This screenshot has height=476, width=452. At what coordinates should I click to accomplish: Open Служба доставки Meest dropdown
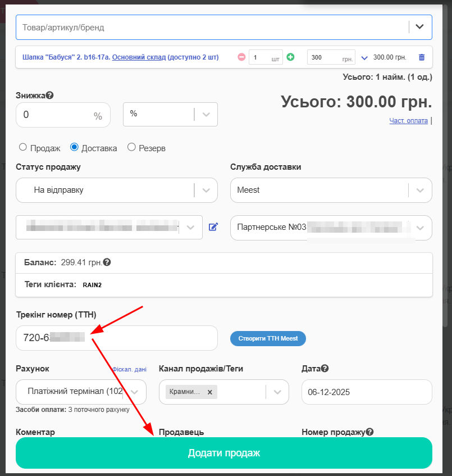coord(331,190)
